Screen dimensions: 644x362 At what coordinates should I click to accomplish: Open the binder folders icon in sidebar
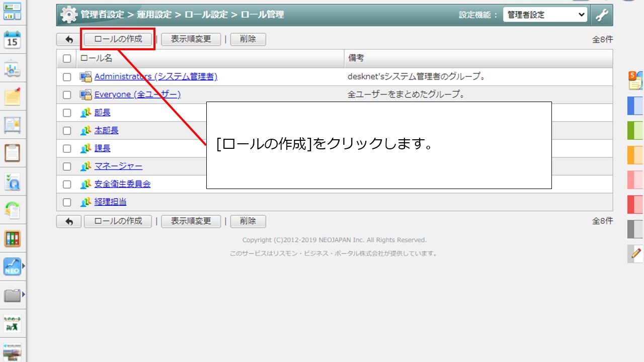13,238
